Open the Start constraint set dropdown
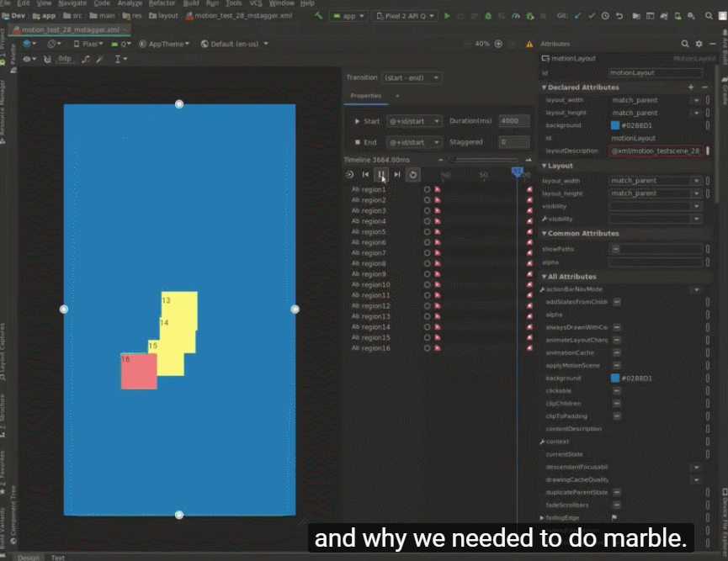Viewport: 728px width, 561px height. [414, 121]
